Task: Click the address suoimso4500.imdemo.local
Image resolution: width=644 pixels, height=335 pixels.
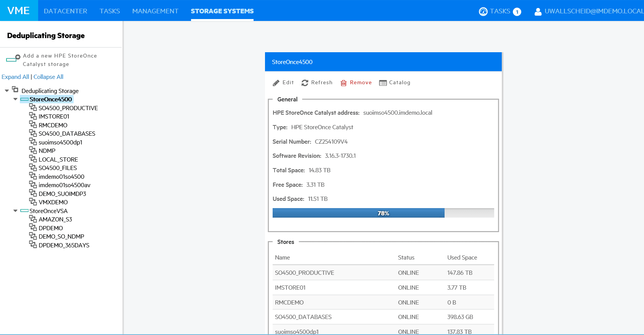Action: [x=398, y=112]
